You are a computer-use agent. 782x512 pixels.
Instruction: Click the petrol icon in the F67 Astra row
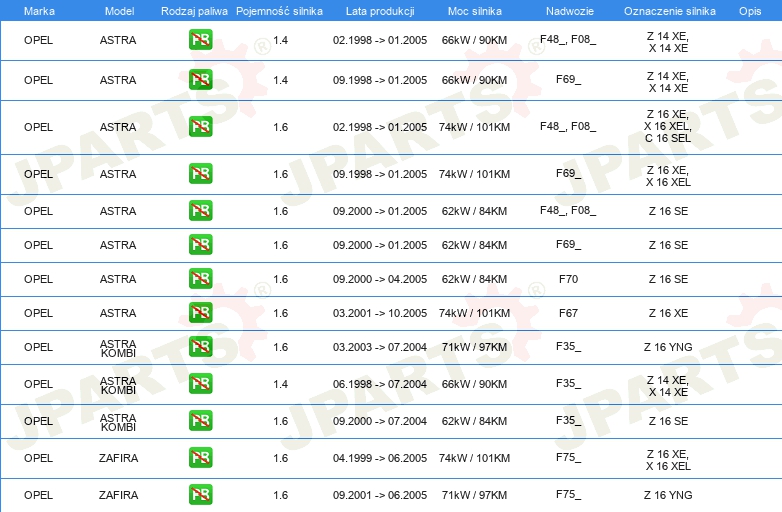coord(200,313)
